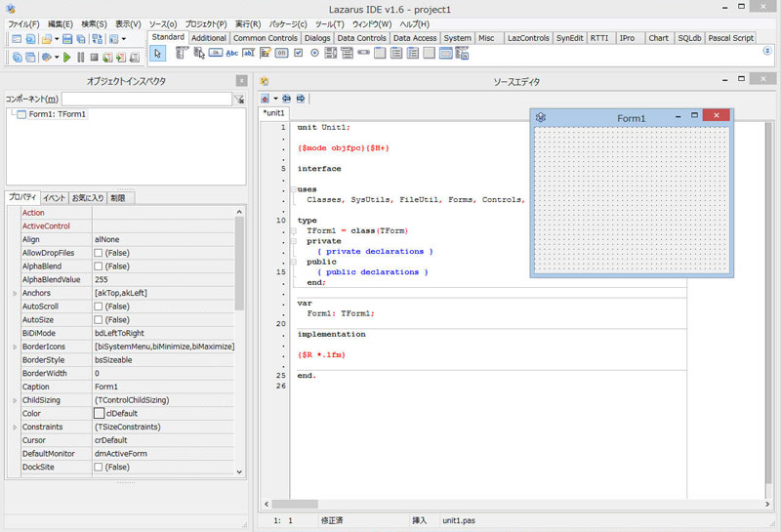781x532 pixels.
Task: Open the build mode dropdown arrow
Action: [57, 58]
